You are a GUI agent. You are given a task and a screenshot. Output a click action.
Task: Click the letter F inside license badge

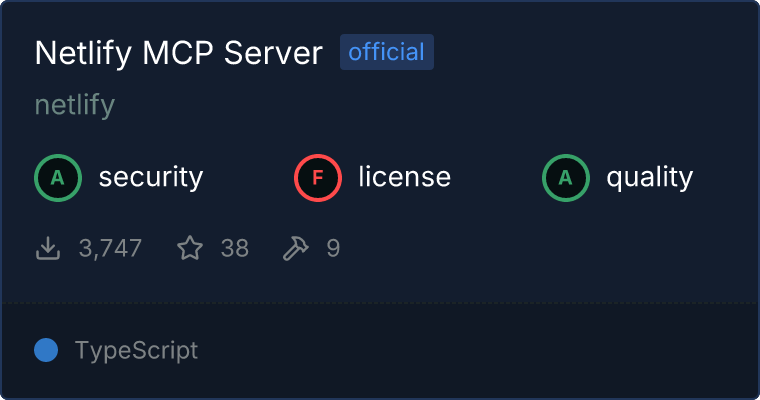pos(318,178)
